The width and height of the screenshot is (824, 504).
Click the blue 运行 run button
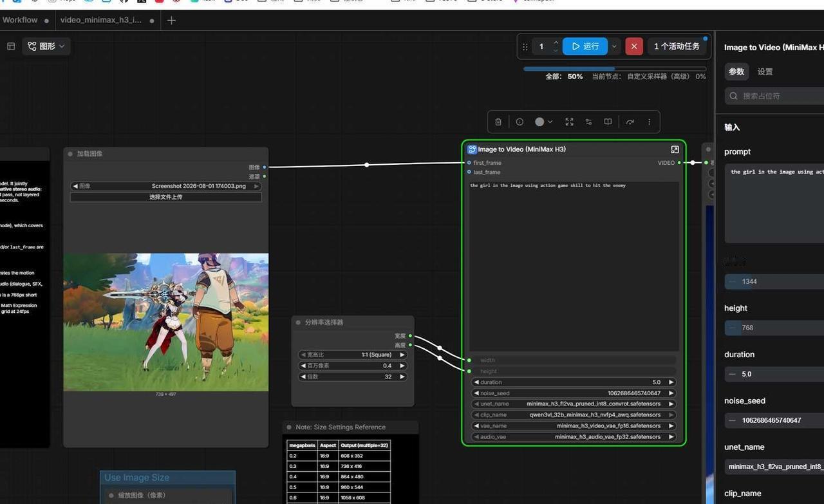pos(585,46)
